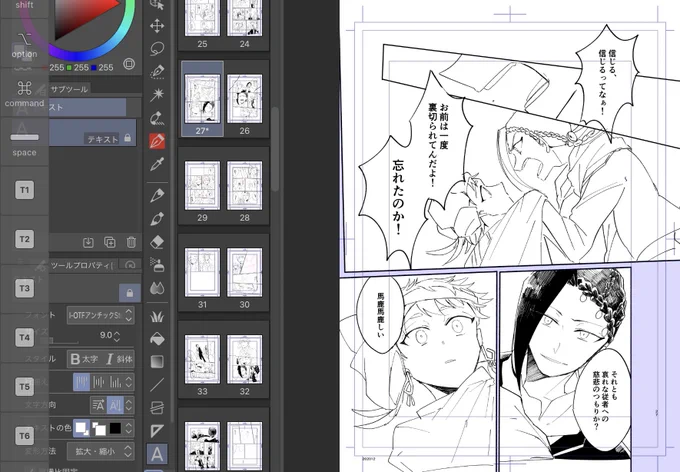The image size is (680, 472).
Task: Click the round color space icon beside RGB values
Action: 129,64
